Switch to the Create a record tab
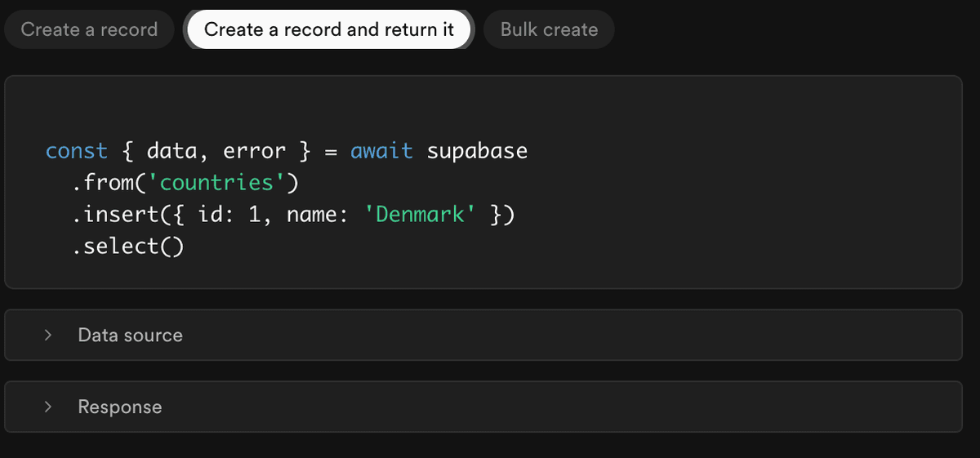 [89, 29]
